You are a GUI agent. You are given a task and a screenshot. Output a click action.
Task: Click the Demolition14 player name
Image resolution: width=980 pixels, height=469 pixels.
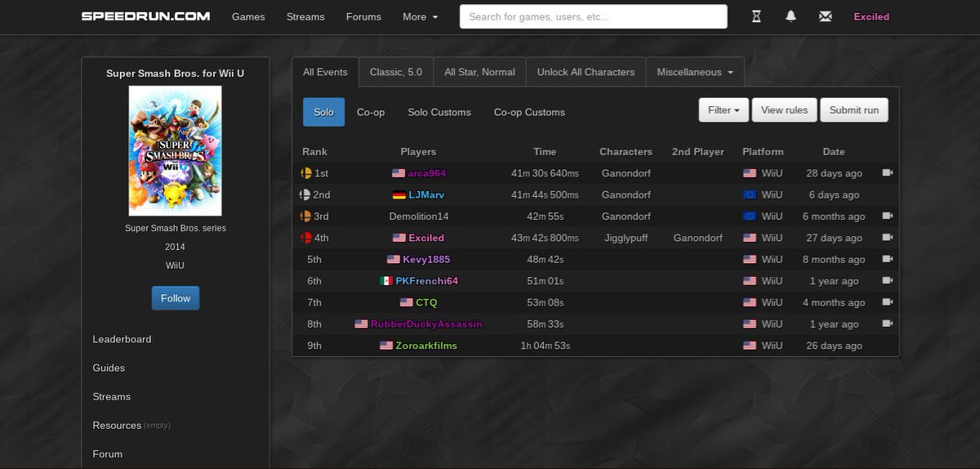(419, 216)
